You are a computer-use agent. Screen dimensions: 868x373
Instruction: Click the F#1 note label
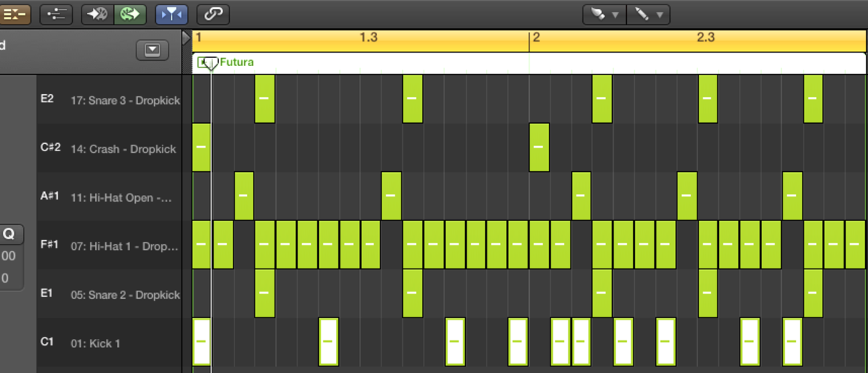point(50,245)
